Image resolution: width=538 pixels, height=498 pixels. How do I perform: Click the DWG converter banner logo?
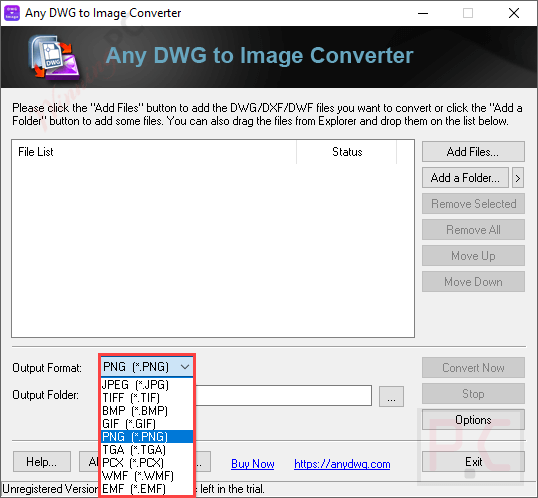54,57
